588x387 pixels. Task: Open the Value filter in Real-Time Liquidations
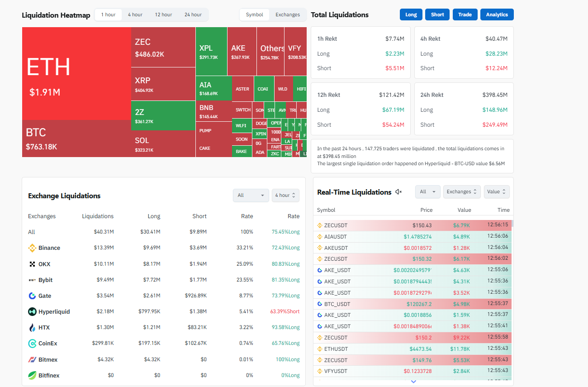point(496,191)
